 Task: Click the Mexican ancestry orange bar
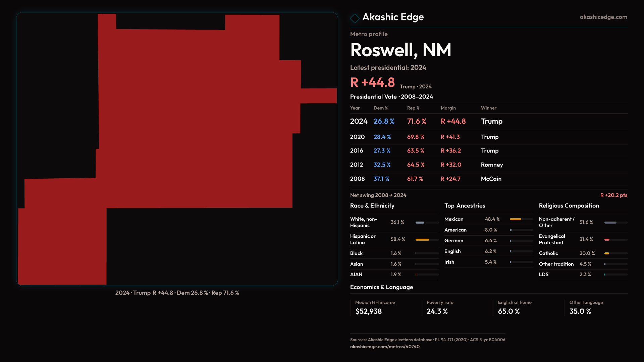[516, 219]
